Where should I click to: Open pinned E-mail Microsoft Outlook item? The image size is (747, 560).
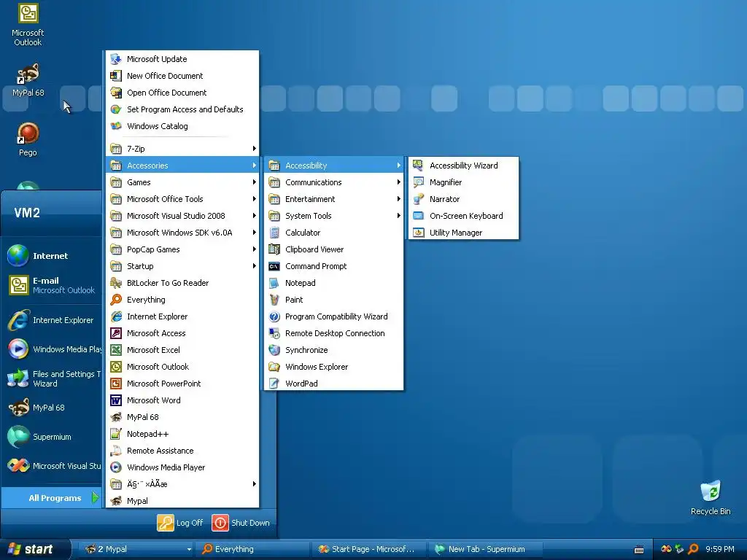click(x=52, y=285)
